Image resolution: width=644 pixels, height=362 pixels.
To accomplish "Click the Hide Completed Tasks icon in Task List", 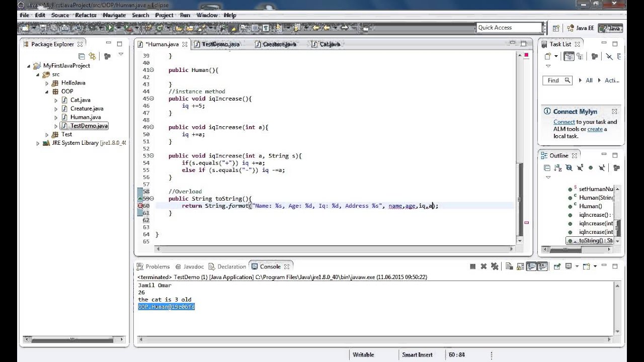I will pos(609,56).
